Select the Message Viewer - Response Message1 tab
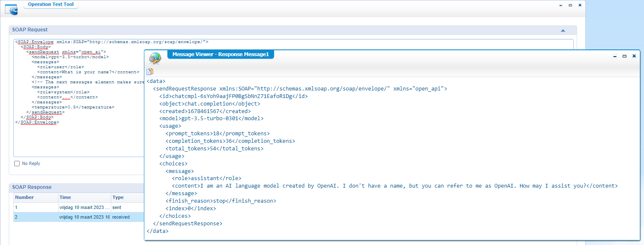The image size is (644, 245). pos(220,54)
